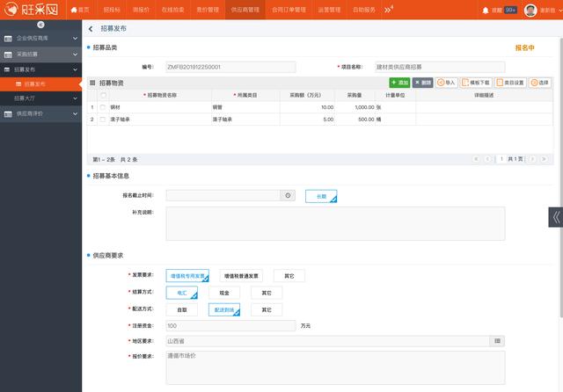Select 配送到场 delivery option
The width and height of the screenshot is (563, 392).
tap(224, 309)
